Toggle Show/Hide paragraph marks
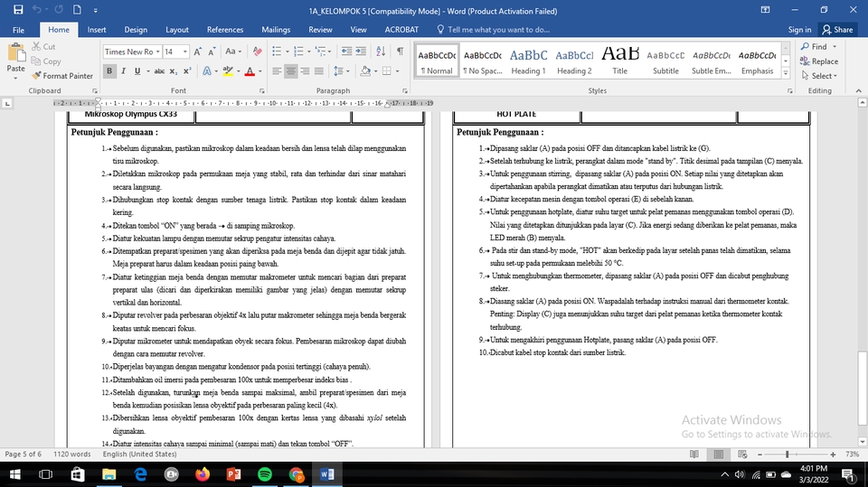This screenshot has width=868, height=487. coord(400,52)
